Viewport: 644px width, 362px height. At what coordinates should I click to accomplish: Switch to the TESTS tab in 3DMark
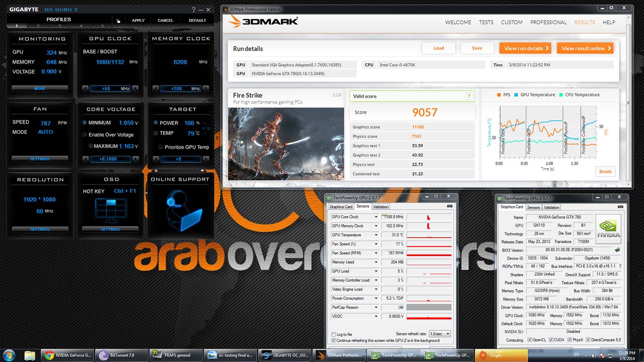pos(486,22)
